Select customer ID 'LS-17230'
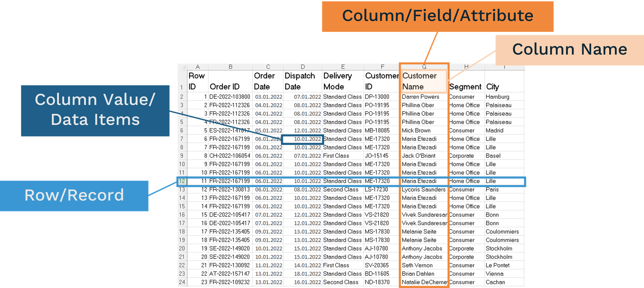The height and width of the screenshot is (288, 644). pos(382,190)
